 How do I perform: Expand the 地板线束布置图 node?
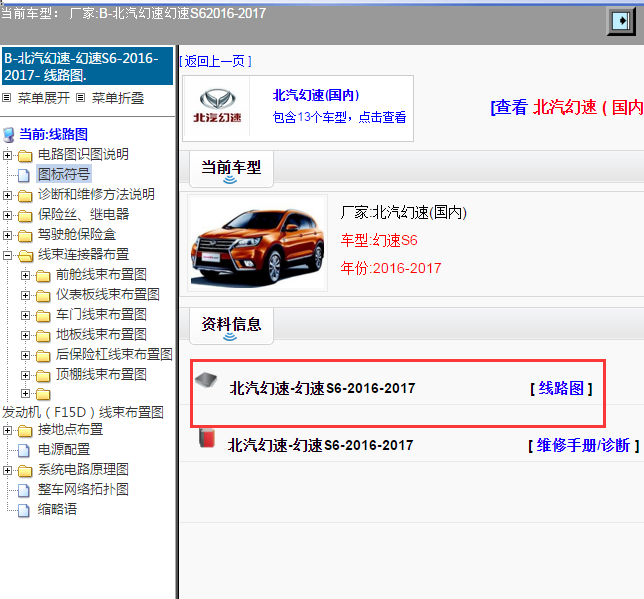coord(25,335)
